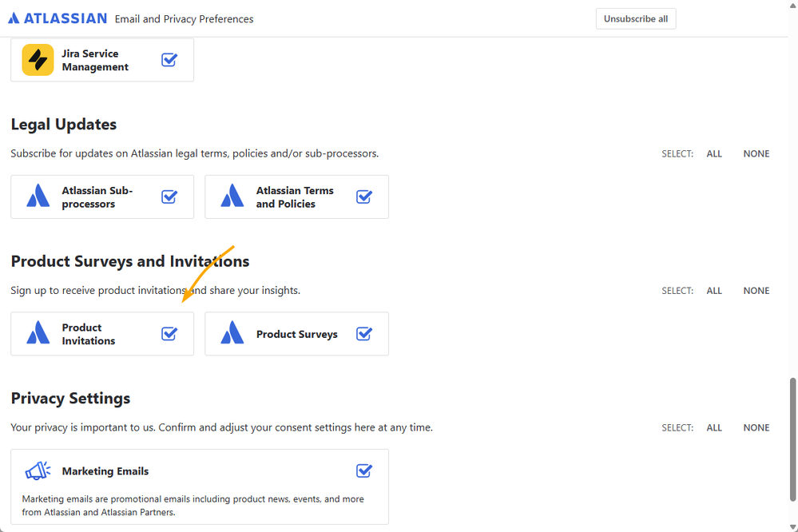The image size is (798, 532).
Task: Click the Unsubscribe all button
Action: click(x=636, y=19)
